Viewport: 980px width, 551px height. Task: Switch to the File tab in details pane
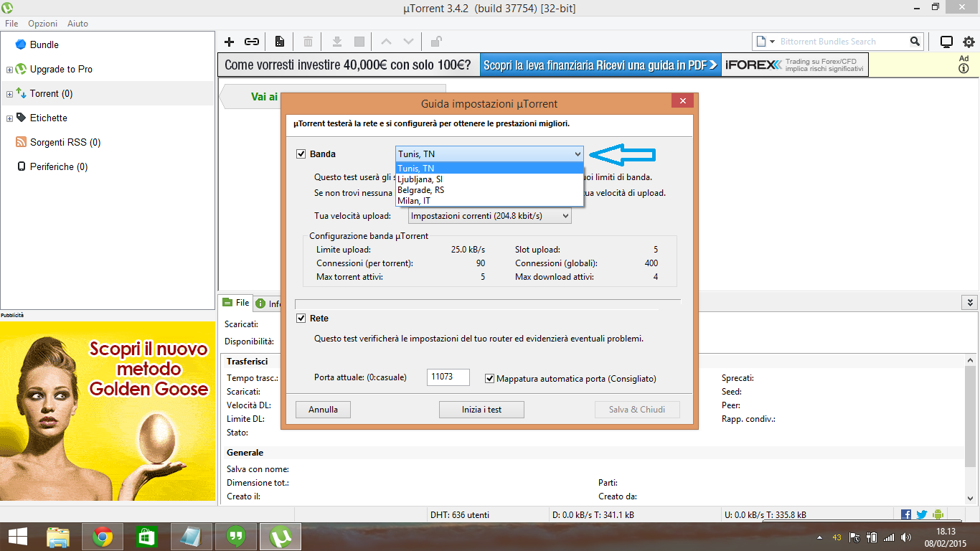click(x=235, y=303)
